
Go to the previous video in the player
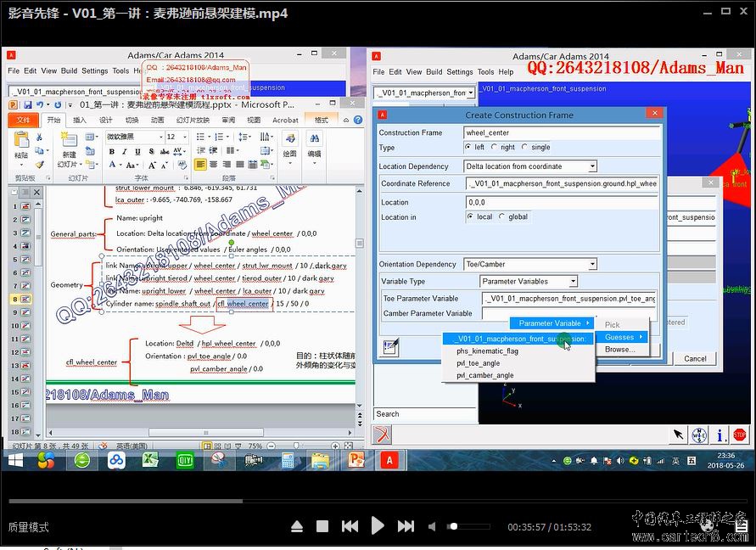click(x=350, y=526)
